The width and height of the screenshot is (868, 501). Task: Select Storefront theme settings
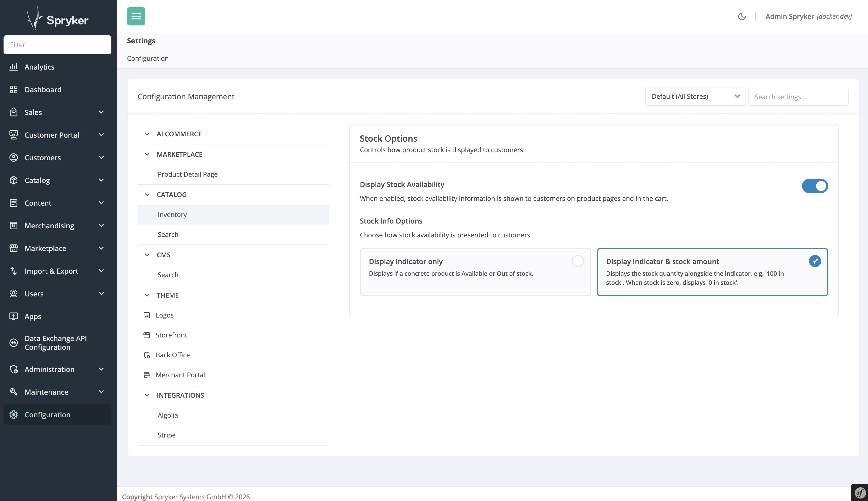pos(171,335)
